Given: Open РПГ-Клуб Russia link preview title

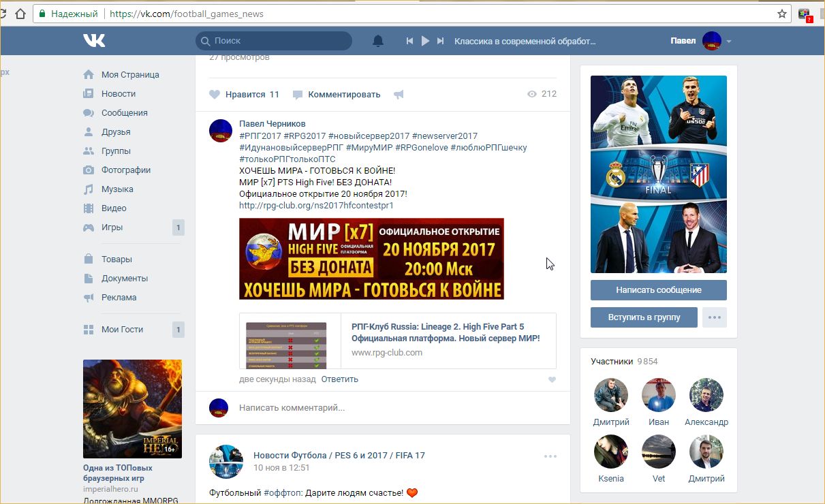Looking at the screenshot, I should [446, 332].
